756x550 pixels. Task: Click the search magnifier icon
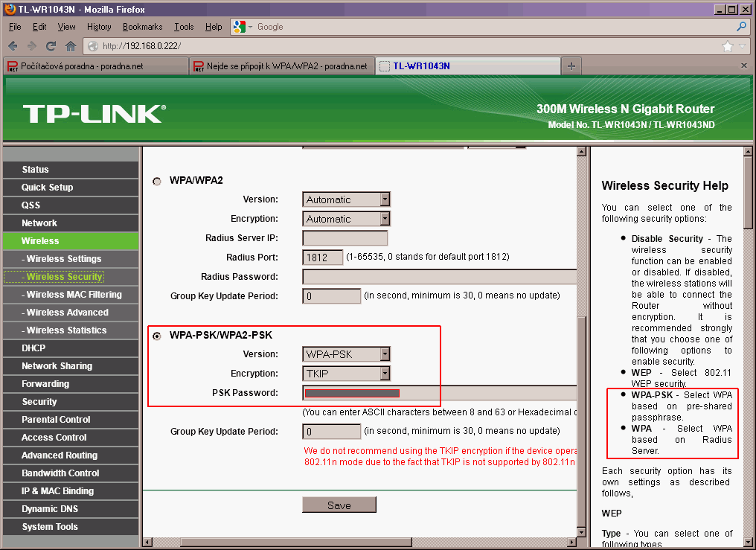[x=741, y=27]
